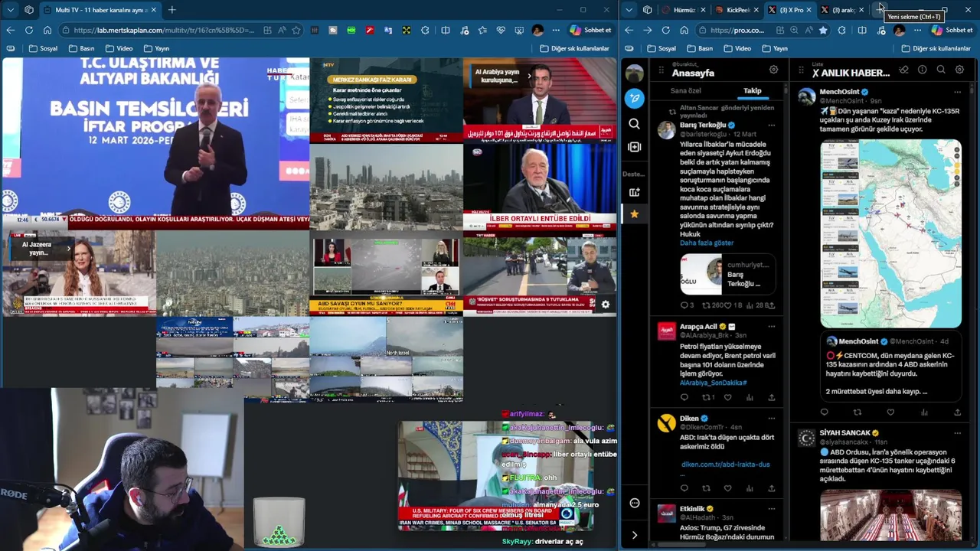Screen dimensions: 980x551
Task: Open the diken.com.tr article link
Action: (726, 465)
